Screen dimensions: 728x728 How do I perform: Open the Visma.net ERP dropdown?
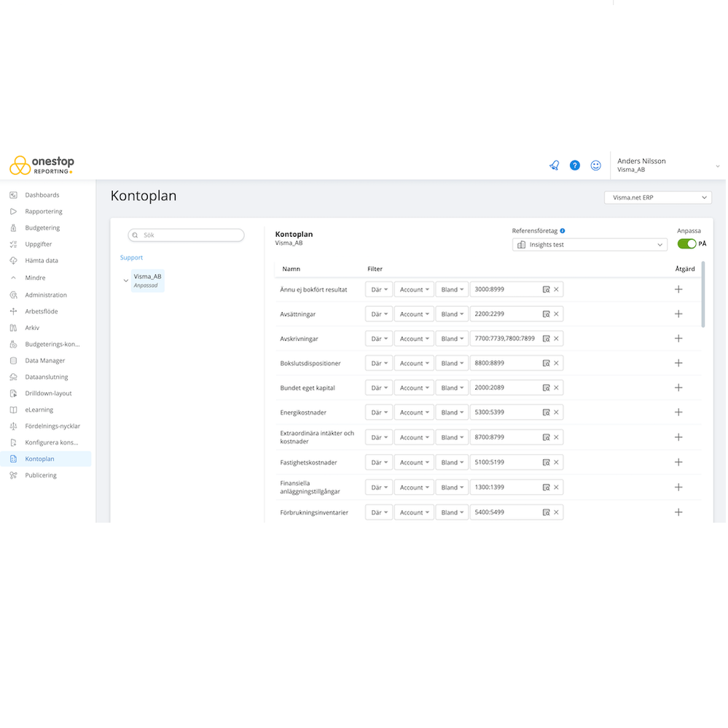[657, 197]
